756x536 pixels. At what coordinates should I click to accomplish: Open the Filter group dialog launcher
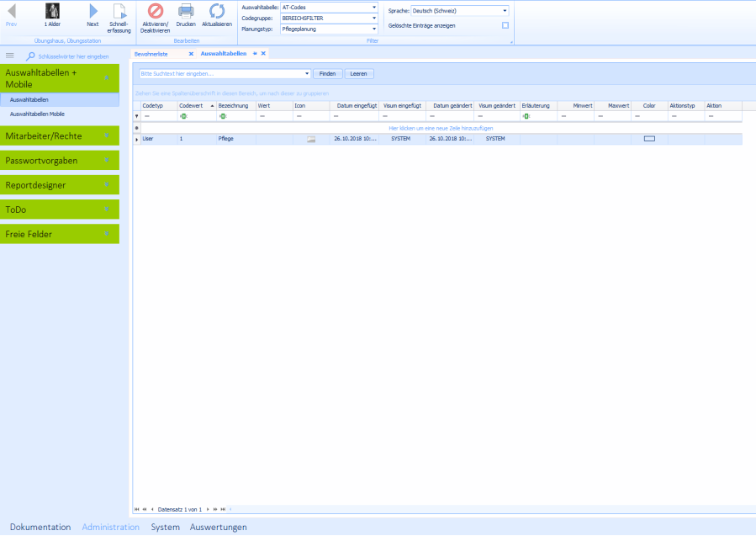pyautogui.click(x=511, y=42)
